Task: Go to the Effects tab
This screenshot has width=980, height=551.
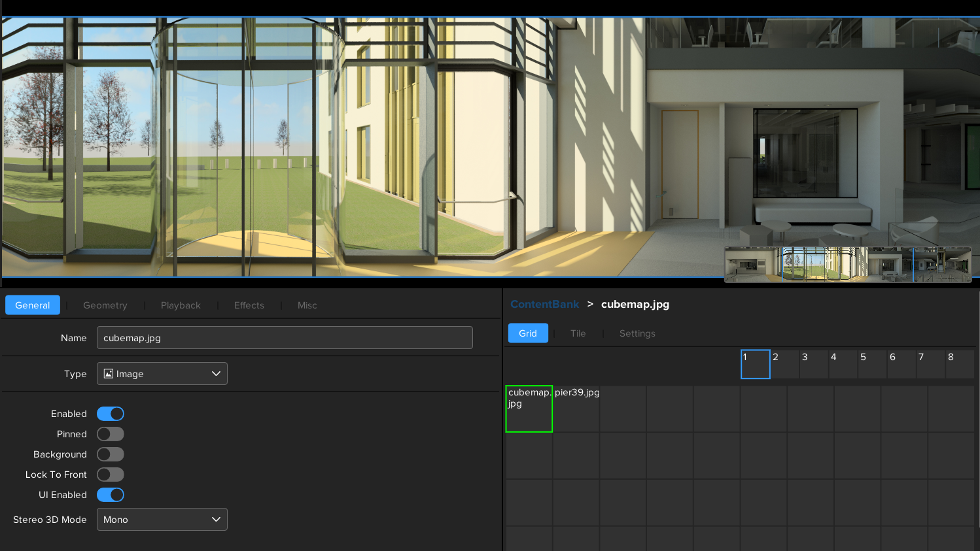Action: coord(249,305)
